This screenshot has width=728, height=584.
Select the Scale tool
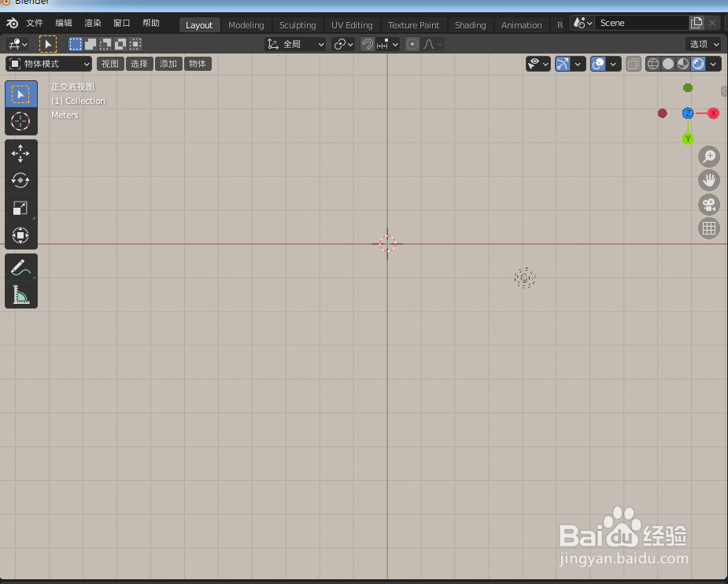click(20, 207)
